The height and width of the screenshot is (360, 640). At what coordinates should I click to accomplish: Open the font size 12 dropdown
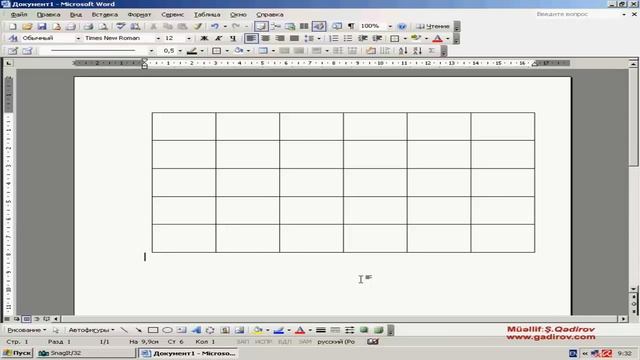(x=189, y=38)
